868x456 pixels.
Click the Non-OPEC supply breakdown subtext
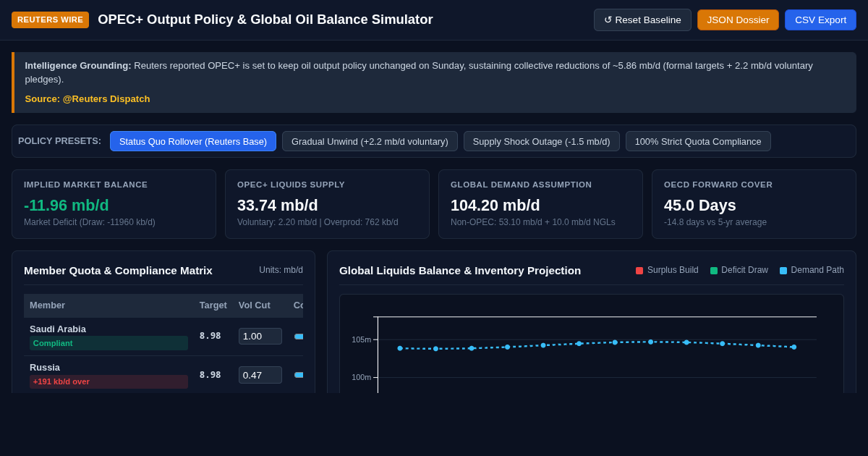(x=533, y=222)
